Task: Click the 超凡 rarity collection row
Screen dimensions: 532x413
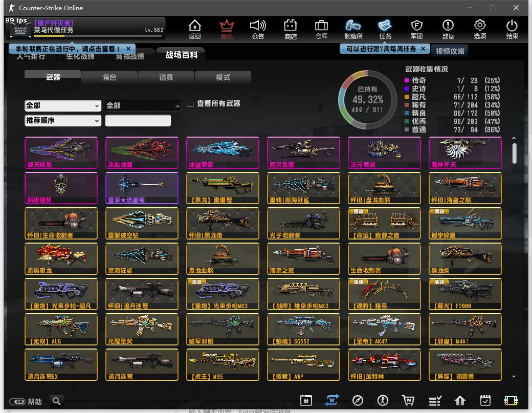Action: pyautogui.click(x=452, y=97)
